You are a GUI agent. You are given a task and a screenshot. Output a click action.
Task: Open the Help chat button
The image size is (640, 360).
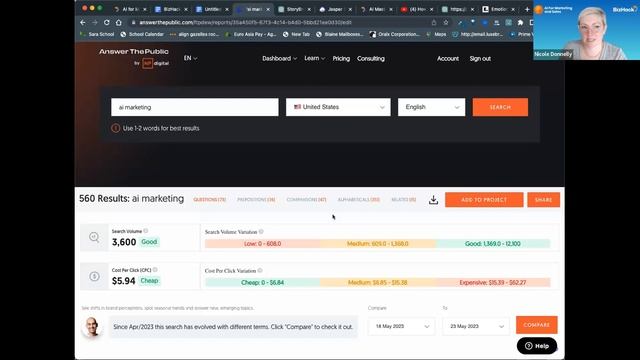coord(537,346)
